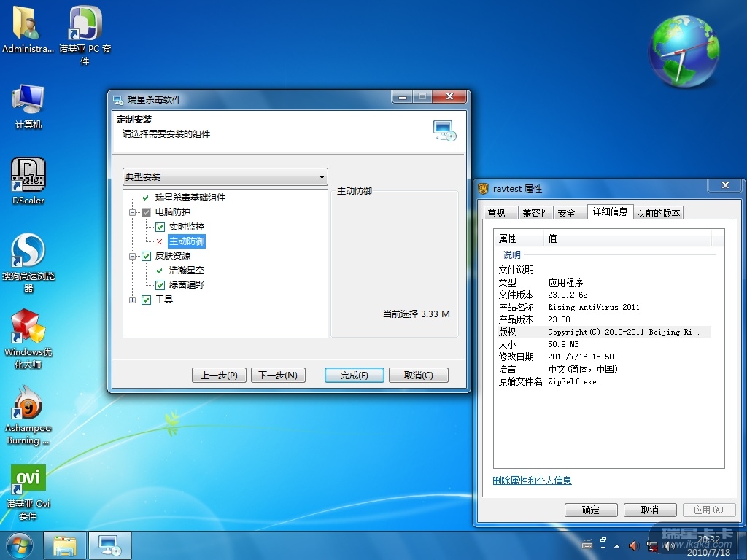747x560 pixels.
Task: Select the 主动防御 tree item label
Action: coord(187,241)
